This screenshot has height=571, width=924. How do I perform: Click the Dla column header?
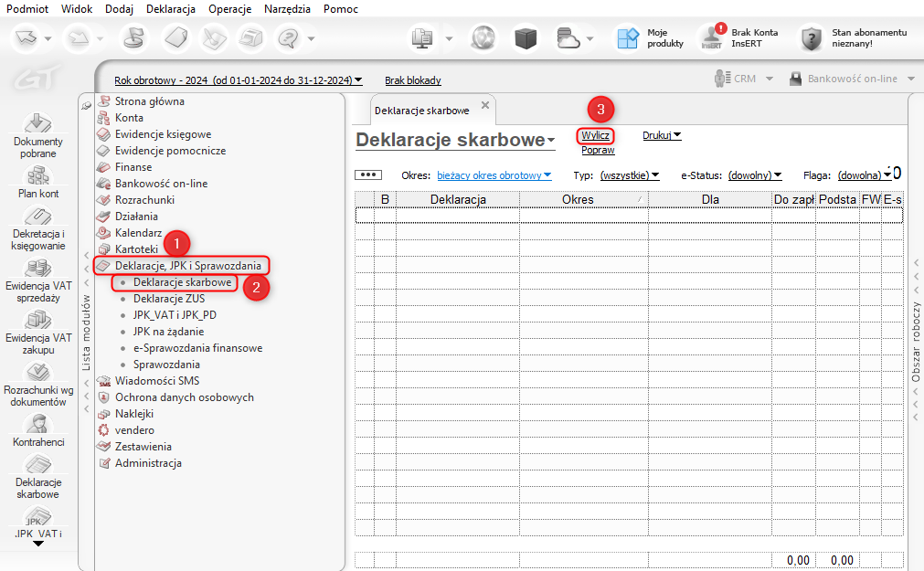710,200
